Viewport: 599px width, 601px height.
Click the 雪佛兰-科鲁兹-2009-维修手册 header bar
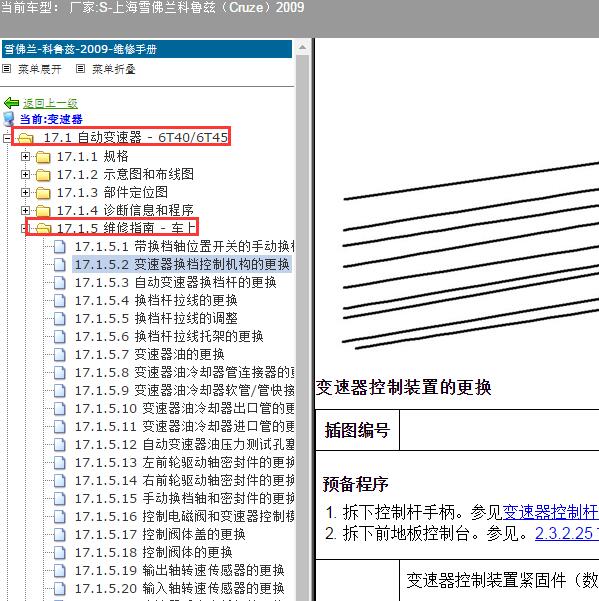point(147,49)
